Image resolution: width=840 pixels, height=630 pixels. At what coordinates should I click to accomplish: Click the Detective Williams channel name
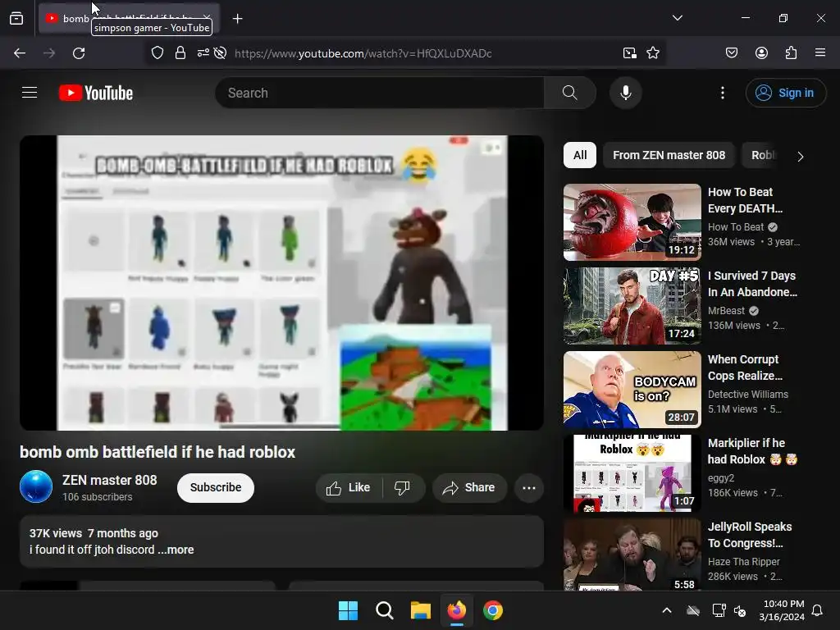click(x=748, y=395)
